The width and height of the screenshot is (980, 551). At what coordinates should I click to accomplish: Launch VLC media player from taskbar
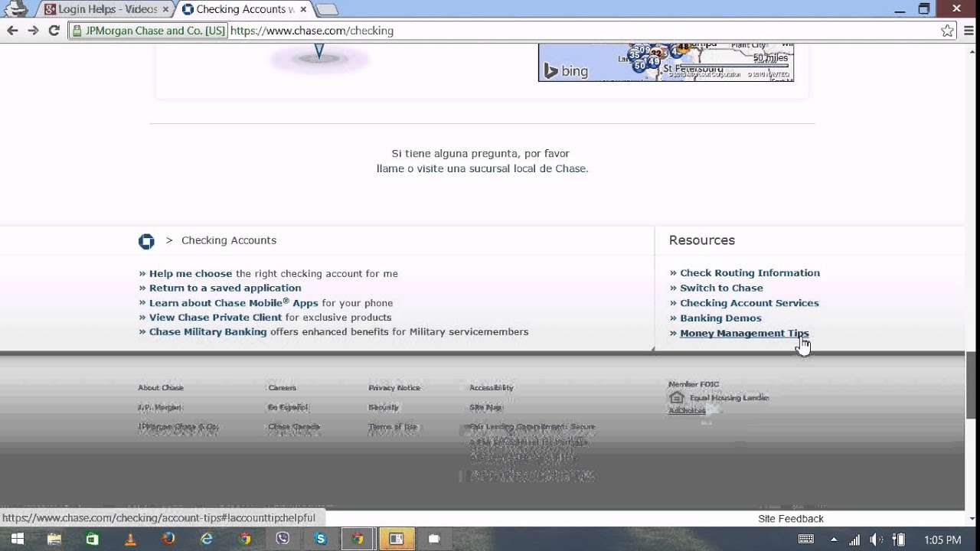[130, 539]
